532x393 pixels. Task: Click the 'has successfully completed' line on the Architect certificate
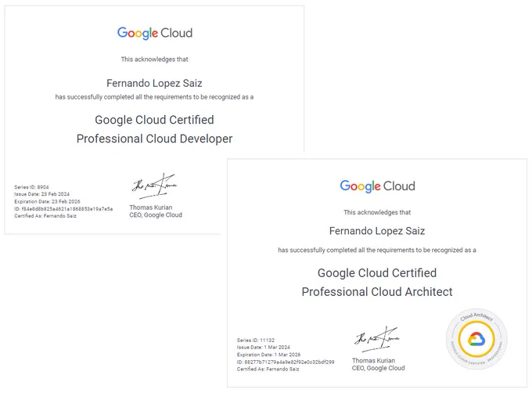coord(377,250)
